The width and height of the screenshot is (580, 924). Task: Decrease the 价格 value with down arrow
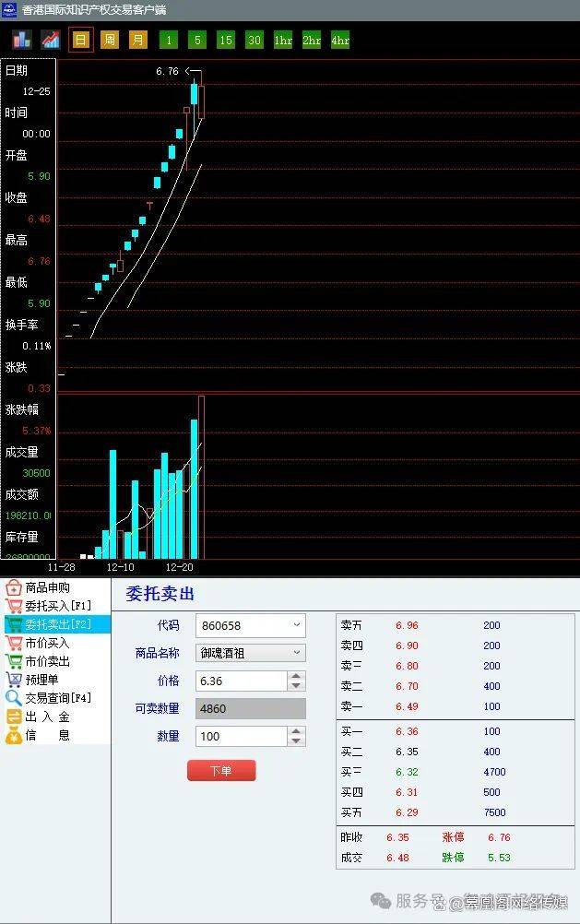[296, 686]
